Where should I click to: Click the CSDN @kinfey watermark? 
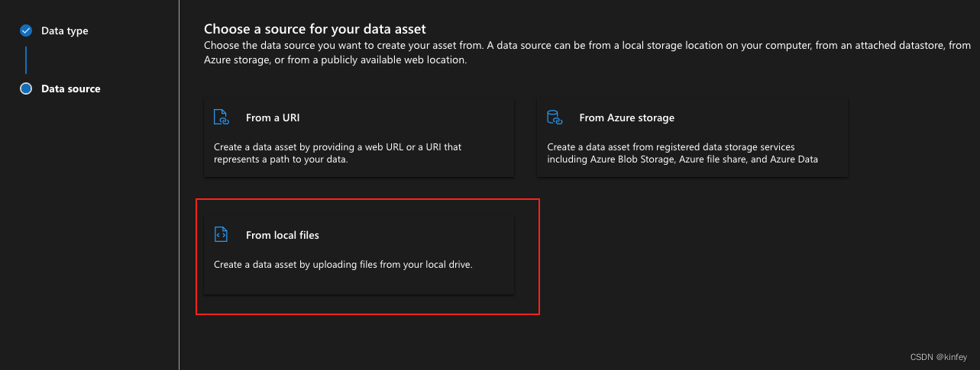(940, 356)
